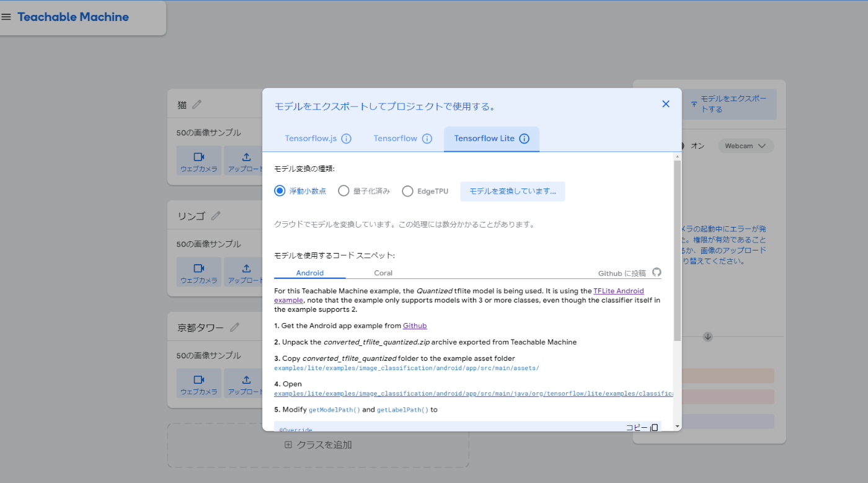Select the EdgeTPU radio option
This screenshot has height=483, width=868.
click(407, 191)
